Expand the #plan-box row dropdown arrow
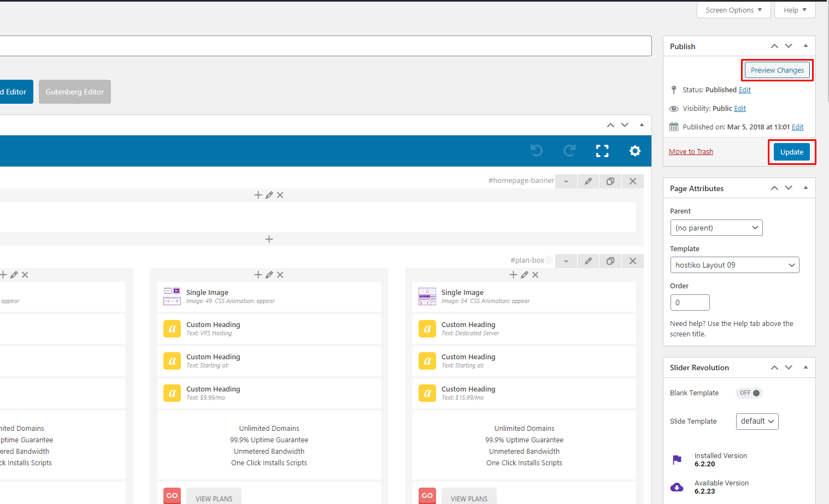This screenshot has height=504, width=829. pos(566,261)
